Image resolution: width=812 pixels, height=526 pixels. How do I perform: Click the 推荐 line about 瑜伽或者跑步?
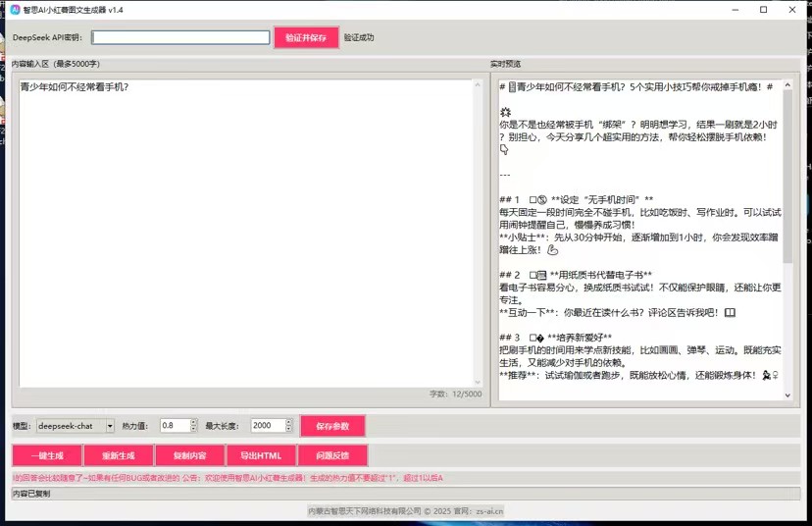(639, 375)
